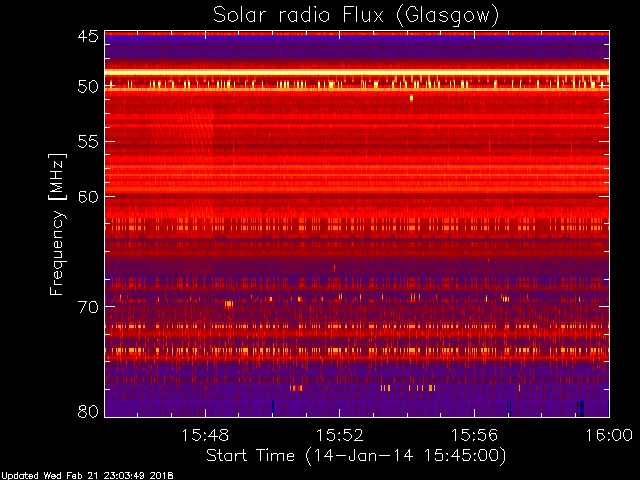Click the yellow spot near 70 MHz after 15:48
Image resolution: width=640 pixels, height=480 pixels.
[x=229, y=304]
